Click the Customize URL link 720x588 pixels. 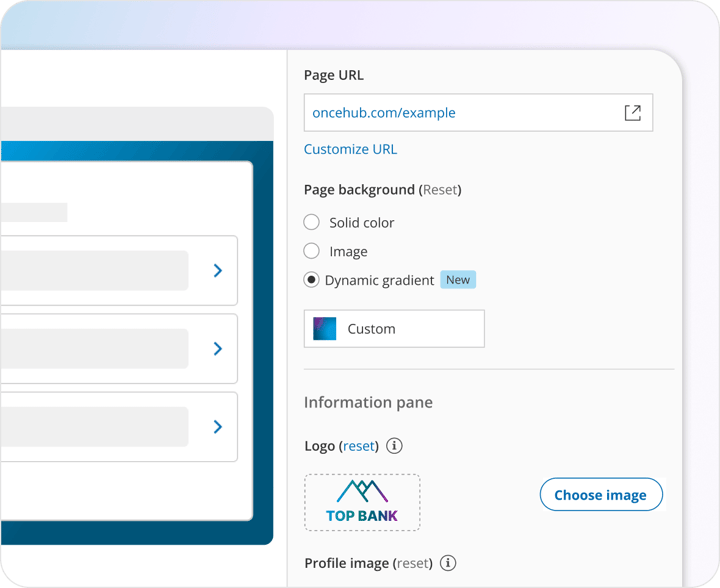[350, 149]
